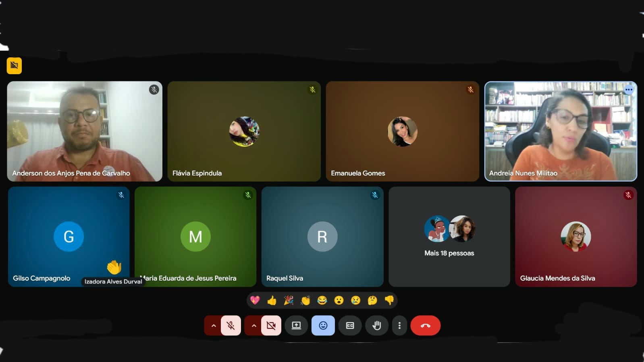
Task: Expand video settings chevron beside camera
Action: 253,325
